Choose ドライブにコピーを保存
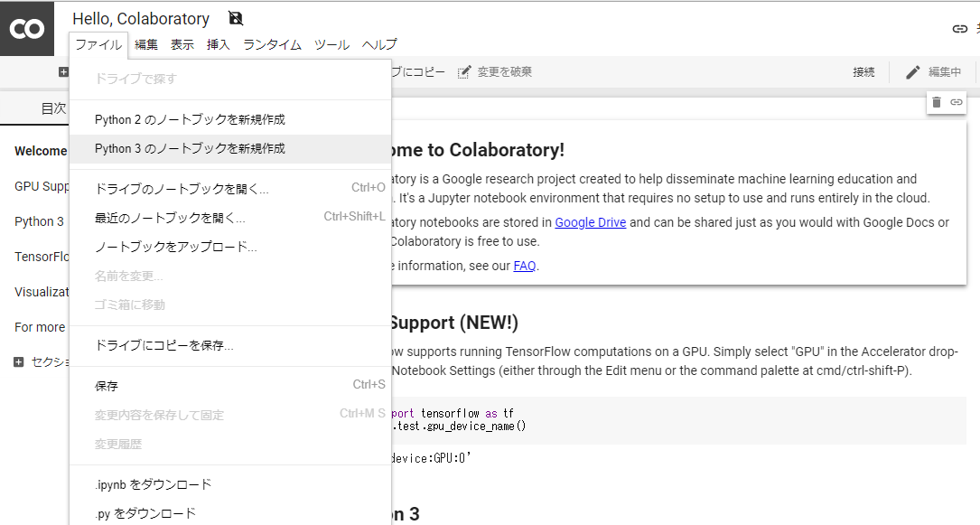The height and width of the screenshot is (525, 980). coord(230,345)
